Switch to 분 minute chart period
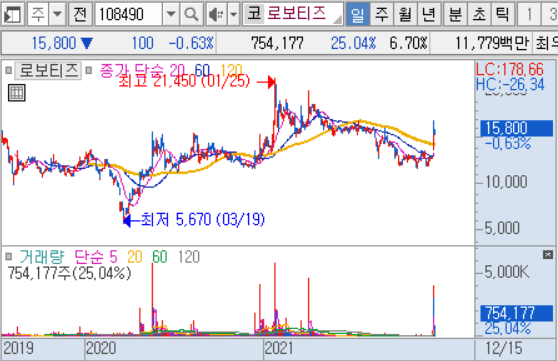The width and height of the screenshot is (558, 361). [455, 14]
